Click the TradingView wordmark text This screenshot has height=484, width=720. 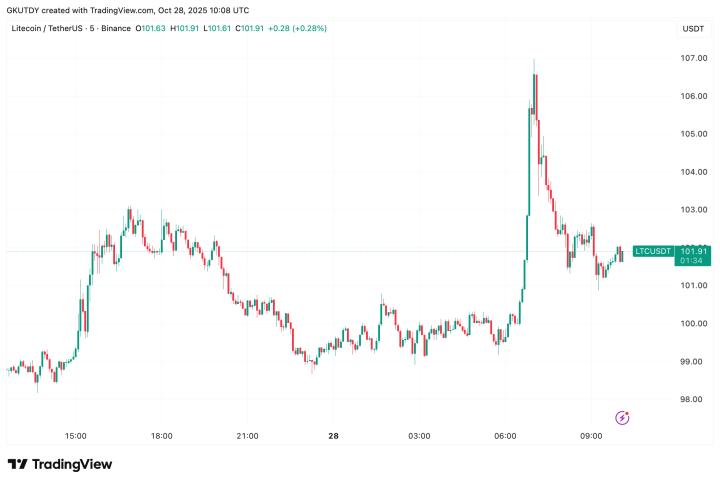click(72, 464)
